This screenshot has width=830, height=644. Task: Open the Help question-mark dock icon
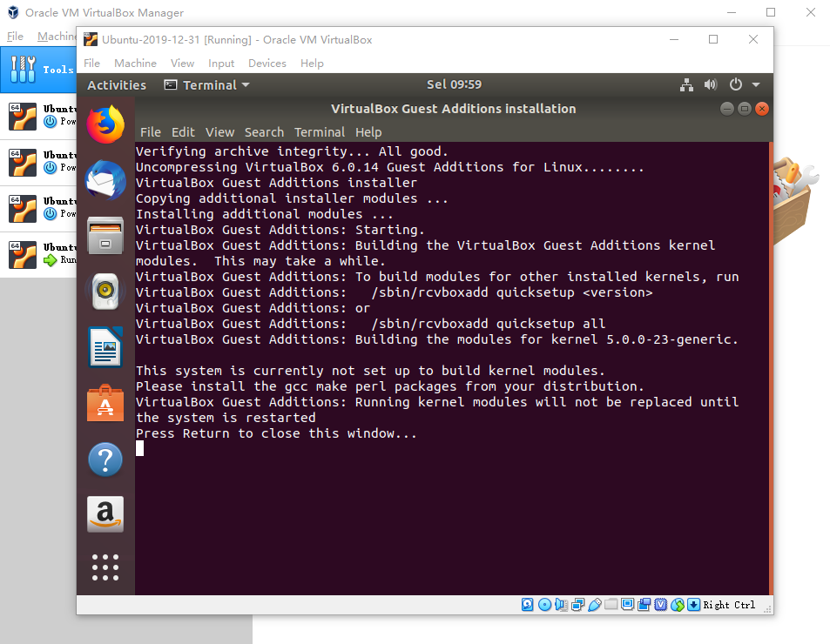(105, 460)
